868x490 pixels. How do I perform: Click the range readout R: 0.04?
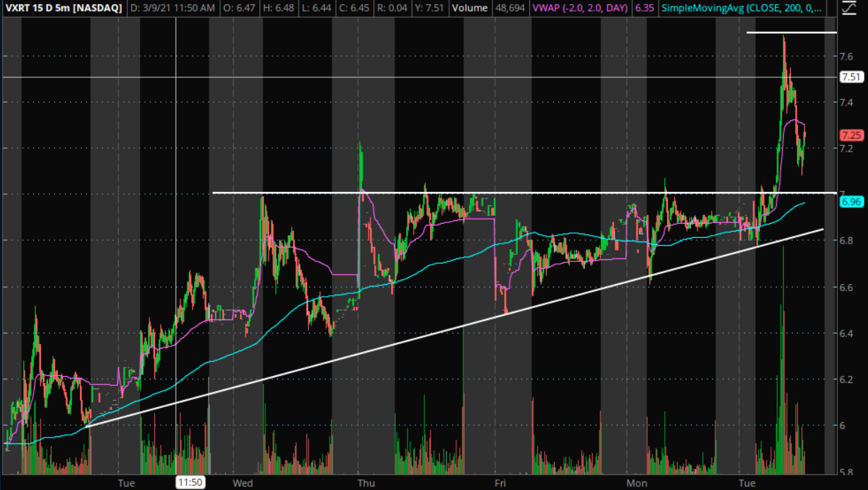coord(393,8)
